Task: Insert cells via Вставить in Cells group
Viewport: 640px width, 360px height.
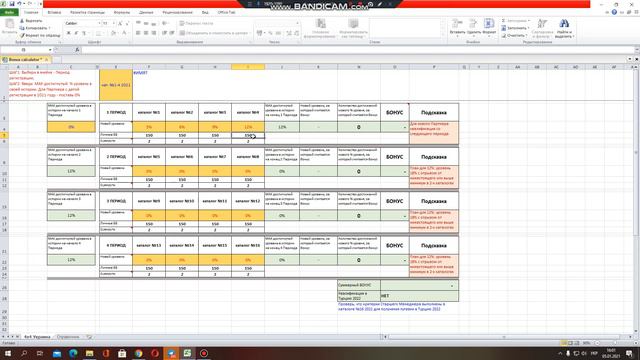Action: tap(458, 27)
